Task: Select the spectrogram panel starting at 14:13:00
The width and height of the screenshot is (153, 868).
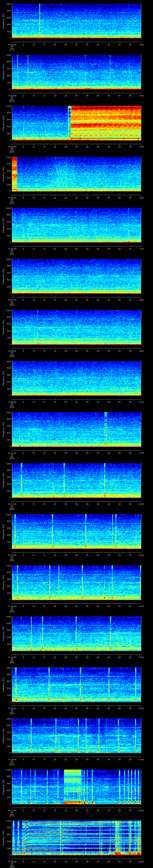Action: pyautogui.click(x=76, y=582)
